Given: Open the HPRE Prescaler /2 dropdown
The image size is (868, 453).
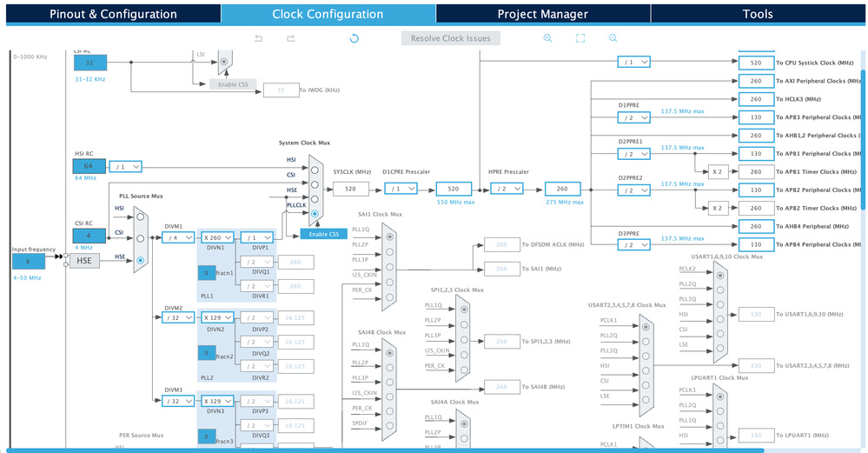Looking at the screenshot, I should click(x=507, y=189).
